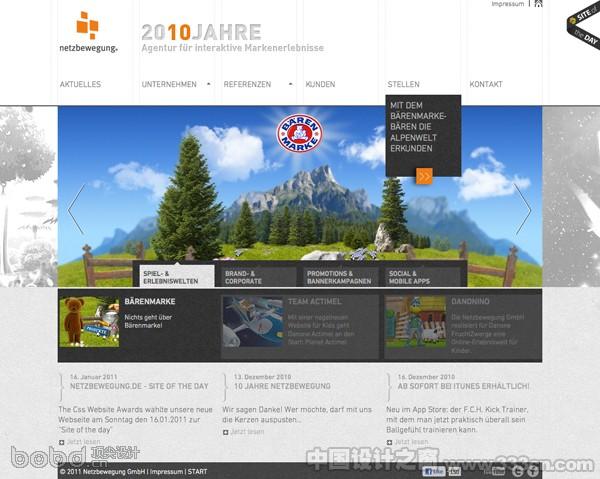Click the Facebook Like button in the footer
Image resolution: width=600 pixels, height=479 pixels.
pyautogui.click(x=434, y=471)
